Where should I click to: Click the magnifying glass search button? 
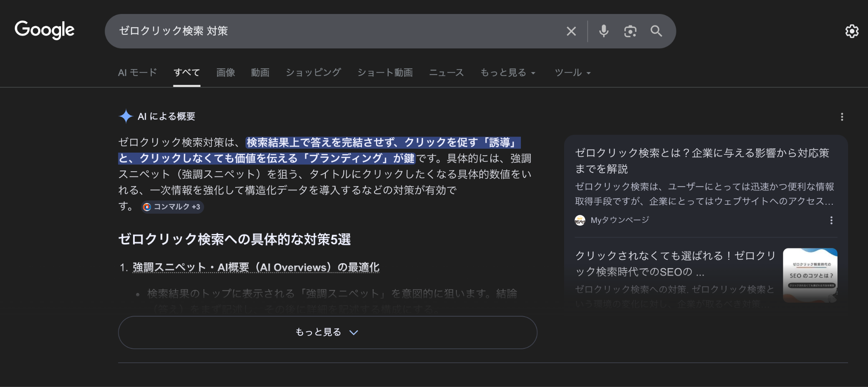click(x=656, y=31)
